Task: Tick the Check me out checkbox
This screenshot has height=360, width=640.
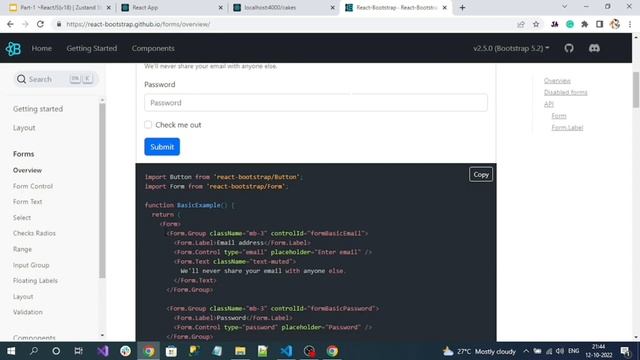Action: (x=148, y=124)
